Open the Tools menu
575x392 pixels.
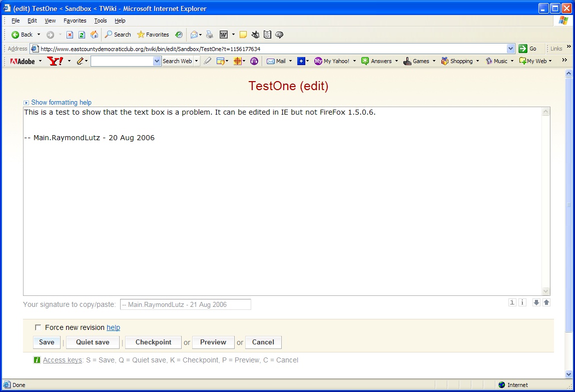tap(101, 21)
